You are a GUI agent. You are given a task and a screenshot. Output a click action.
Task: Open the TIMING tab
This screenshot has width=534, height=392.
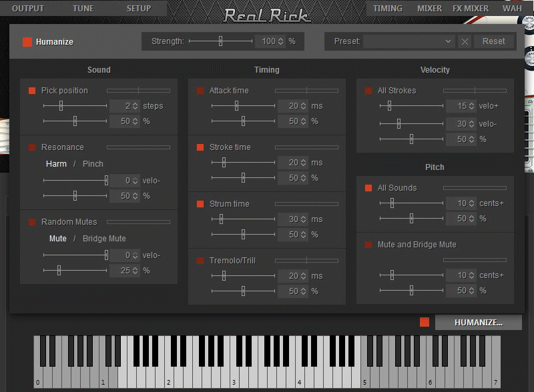coord(388,9)
